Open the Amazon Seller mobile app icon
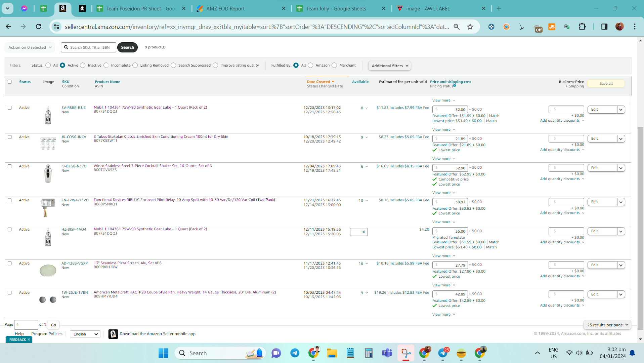The height and width of the screenshot is (363, 644). click(x=113, y=334)
